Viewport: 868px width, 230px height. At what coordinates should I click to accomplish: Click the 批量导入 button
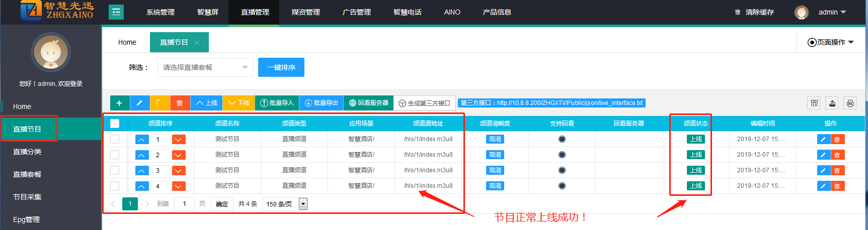[277, 103]
